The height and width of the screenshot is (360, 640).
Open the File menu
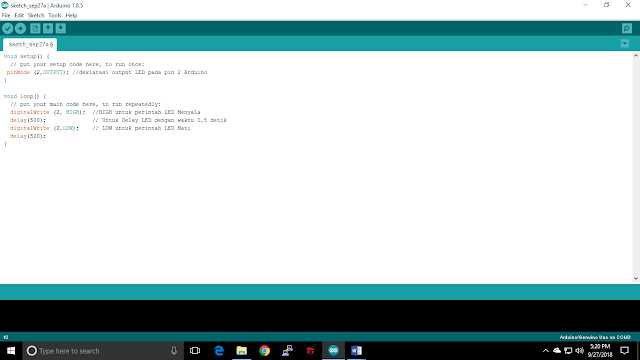(6, 16)
